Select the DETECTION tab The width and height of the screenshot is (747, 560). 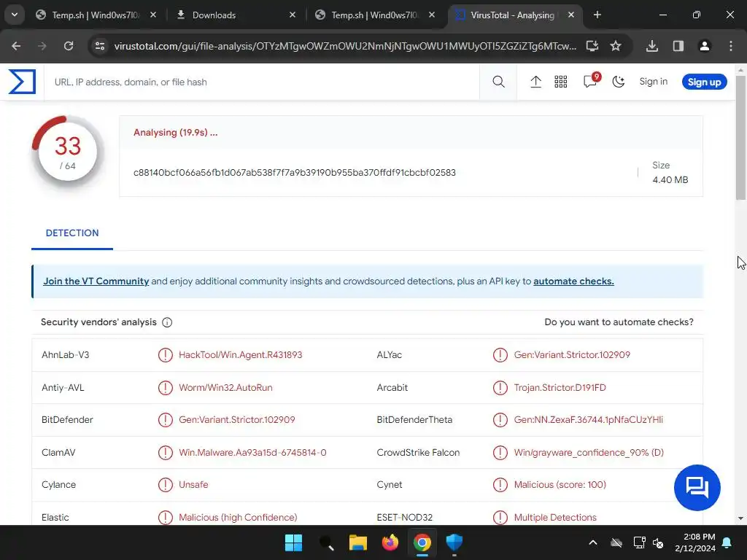point(72,233)
